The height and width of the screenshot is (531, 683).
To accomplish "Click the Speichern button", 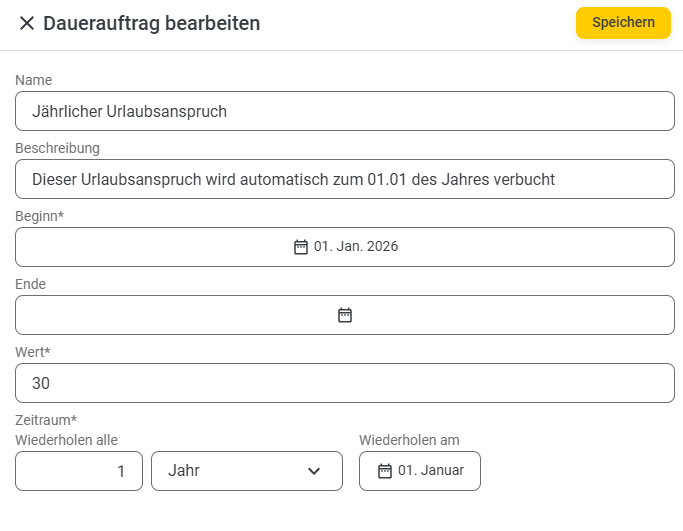I will pyautogui.click(x=623, y=23).
